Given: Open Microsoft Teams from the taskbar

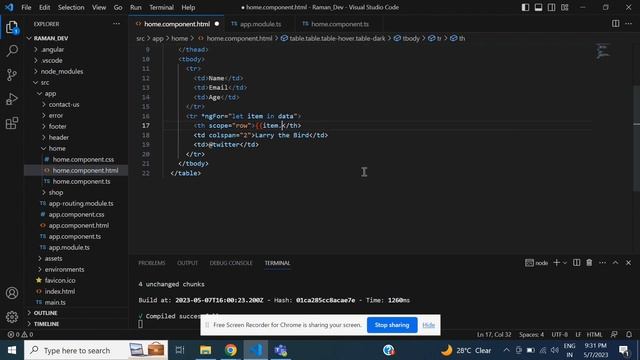Looking at the screenshot, I should click(281, 350).
